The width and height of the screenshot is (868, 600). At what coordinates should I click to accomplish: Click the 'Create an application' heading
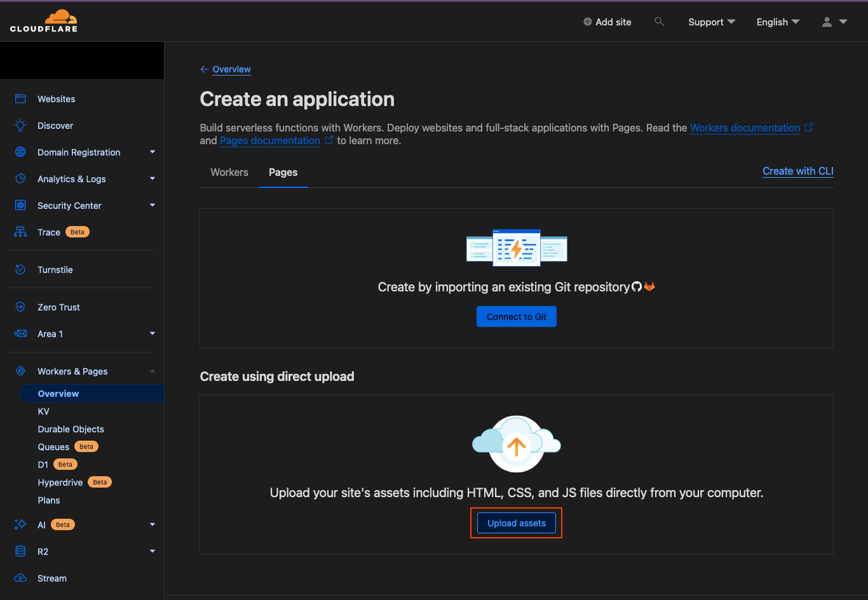click(297, 99)
